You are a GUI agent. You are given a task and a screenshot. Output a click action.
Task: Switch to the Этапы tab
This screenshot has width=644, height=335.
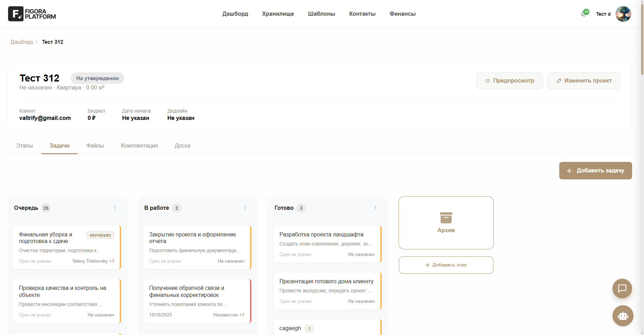click(x=25, y=146)
